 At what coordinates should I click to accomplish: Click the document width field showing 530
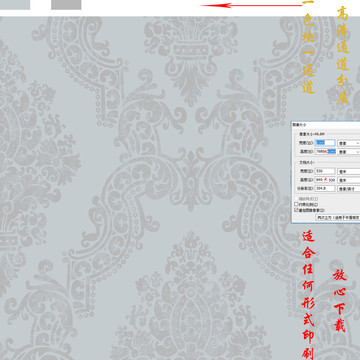[325, 171]
